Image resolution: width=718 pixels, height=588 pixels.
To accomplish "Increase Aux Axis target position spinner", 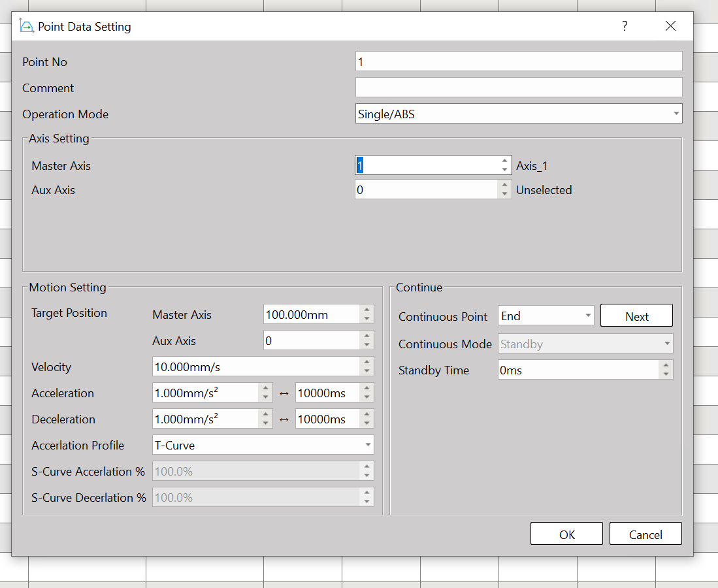I will pyautogui.click(x=367, y=336).
